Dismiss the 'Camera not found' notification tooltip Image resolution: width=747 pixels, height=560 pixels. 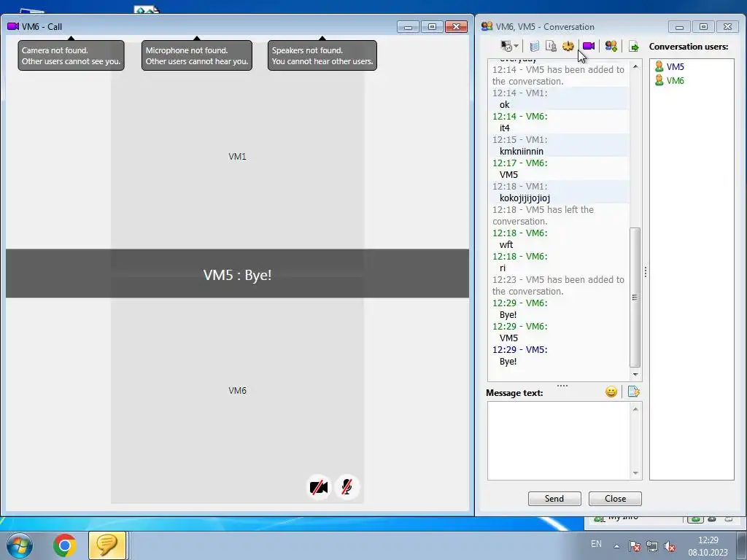(71, 55)
